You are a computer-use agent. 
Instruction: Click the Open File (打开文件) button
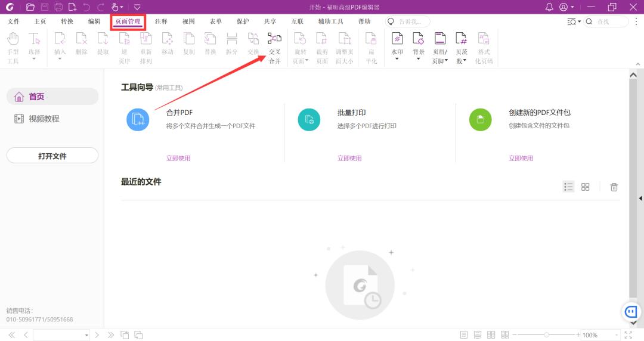[52, 156]
